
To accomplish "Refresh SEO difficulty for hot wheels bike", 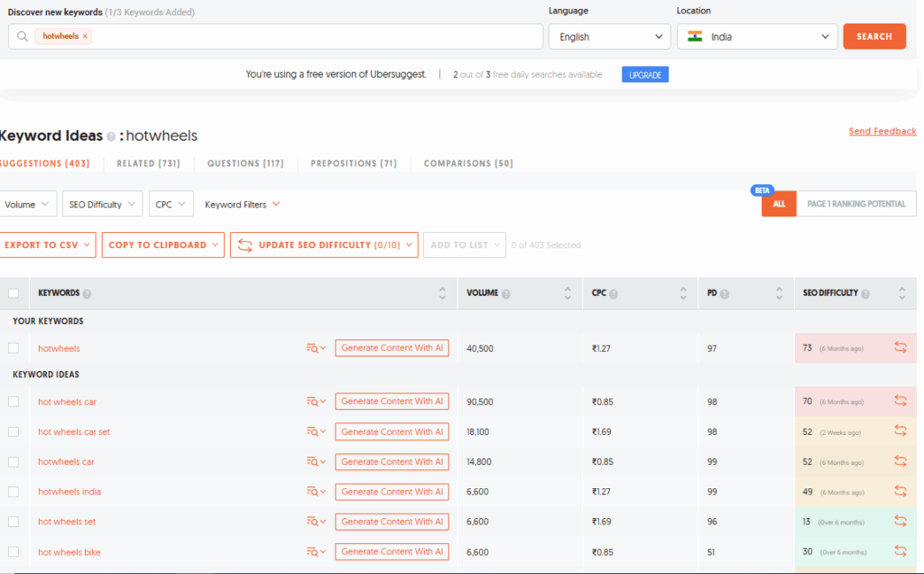I will click(901, 551).
